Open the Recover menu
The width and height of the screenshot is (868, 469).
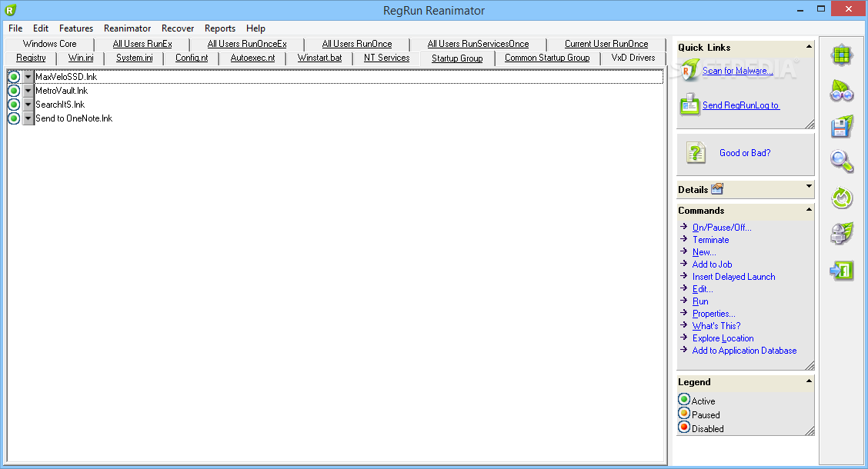point(178,28)
